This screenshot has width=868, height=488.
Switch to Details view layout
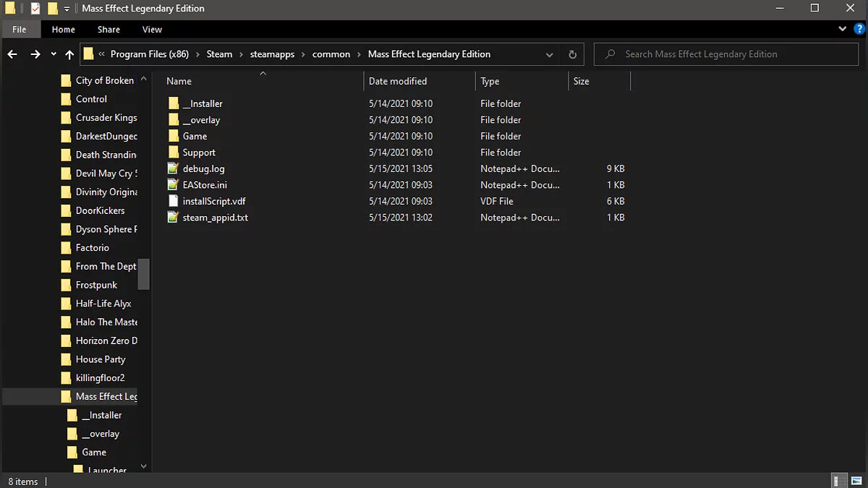pyautogui.click(x=838, y=481)
